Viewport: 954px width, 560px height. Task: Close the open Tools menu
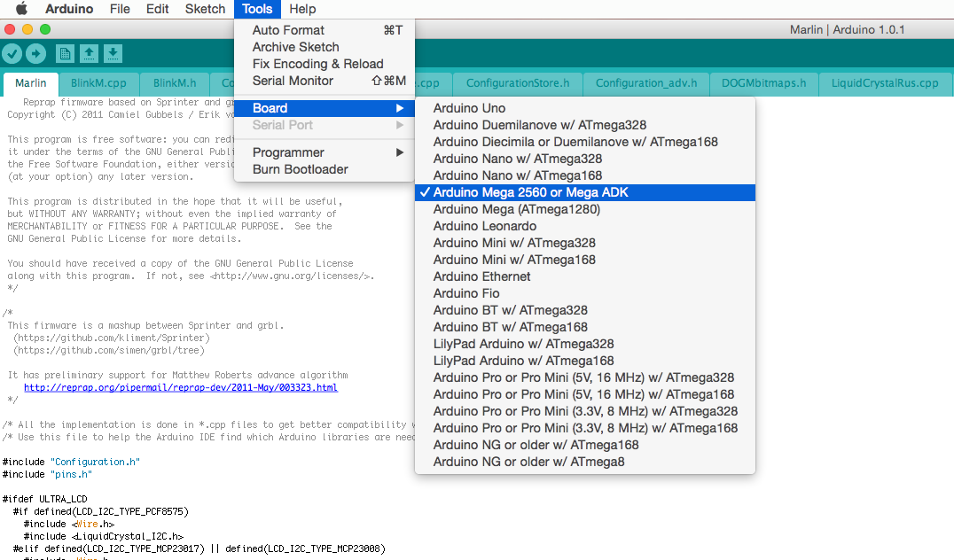coord(257,9)
